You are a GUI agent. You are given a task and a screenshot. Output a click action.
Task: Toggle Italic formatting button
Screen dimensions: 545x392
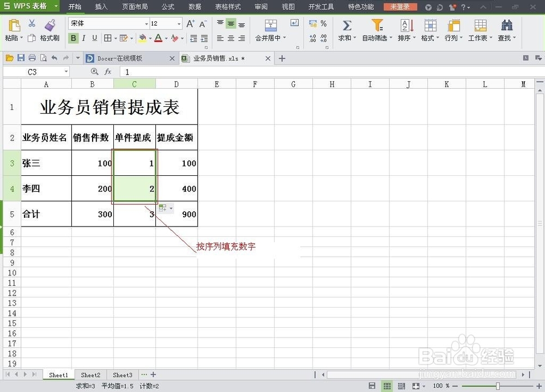(84, 38)
